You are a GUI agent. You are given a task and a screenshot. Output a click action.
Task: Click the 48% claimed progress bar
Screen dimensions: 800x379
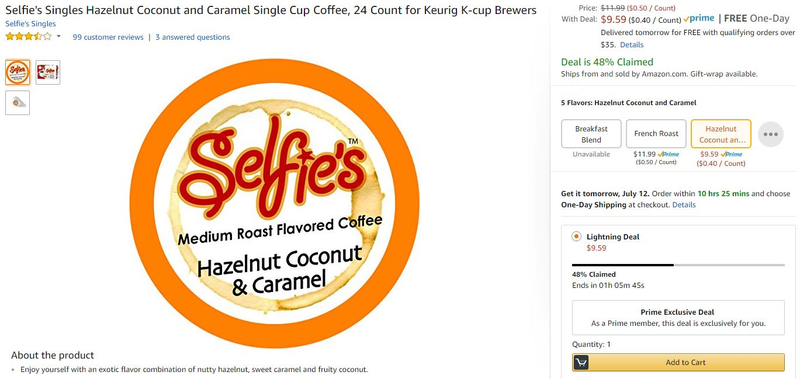tap(678, 265)
